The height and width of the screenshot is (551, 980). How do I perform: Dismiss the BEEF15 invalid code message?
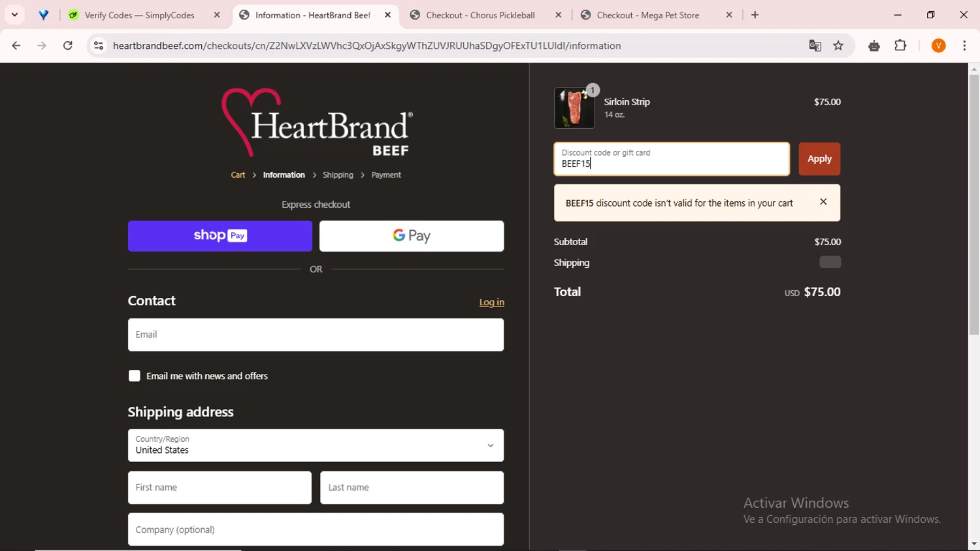pyautogui.click(x=823, y=202)
